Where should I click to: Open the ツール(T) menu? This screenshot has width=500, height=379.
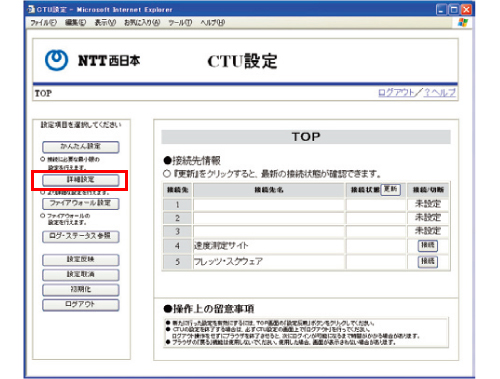click(180, 23)
